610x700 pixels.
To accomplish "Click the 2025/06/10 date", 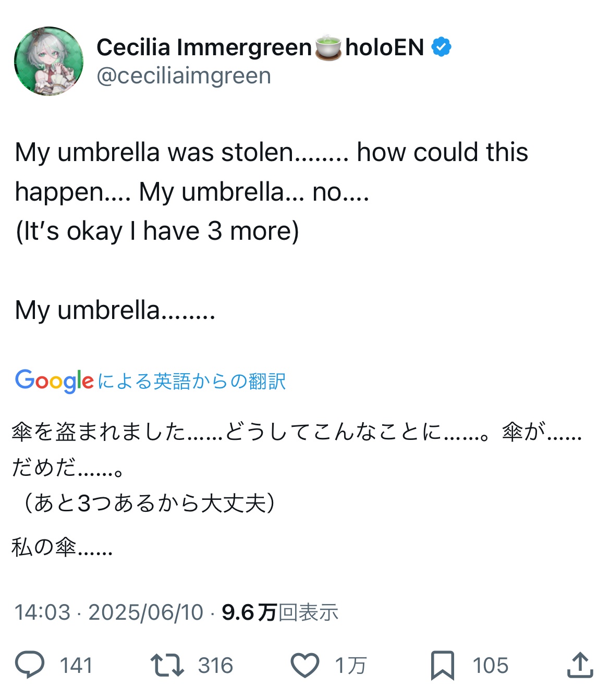I will pos(145,612).
